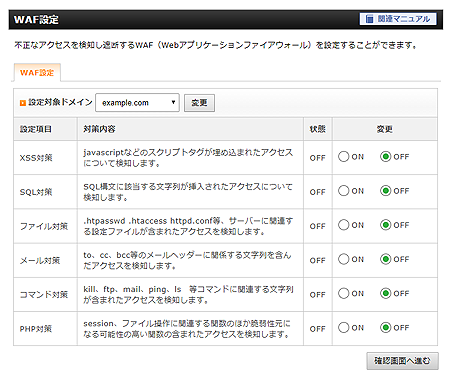Click the .htpasswd .htaccess description text
450x380 pixels.
coord(188,226)
